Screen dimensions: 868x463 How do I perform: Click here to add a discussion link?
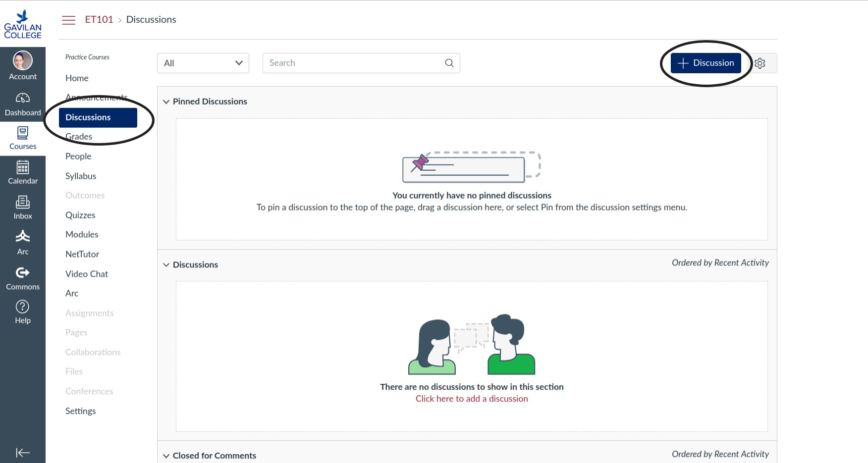tap(472, 399)
